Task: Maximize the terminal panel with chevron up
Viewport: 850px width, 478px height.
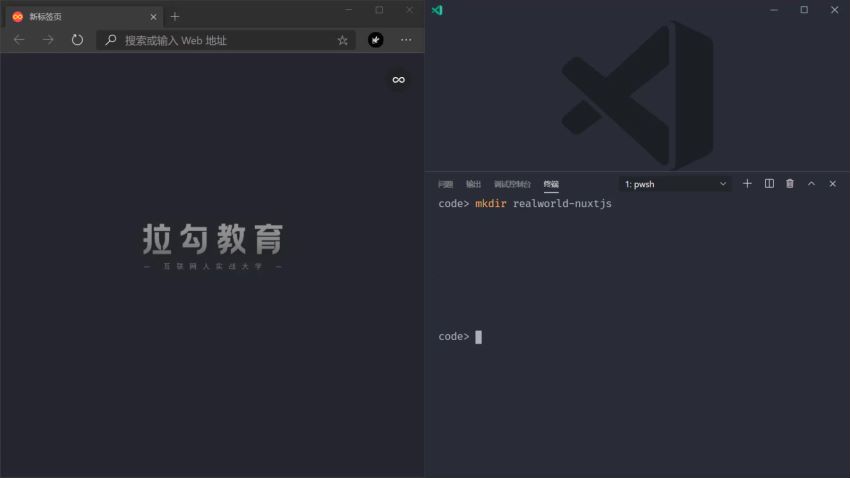Action: (812, 184)
